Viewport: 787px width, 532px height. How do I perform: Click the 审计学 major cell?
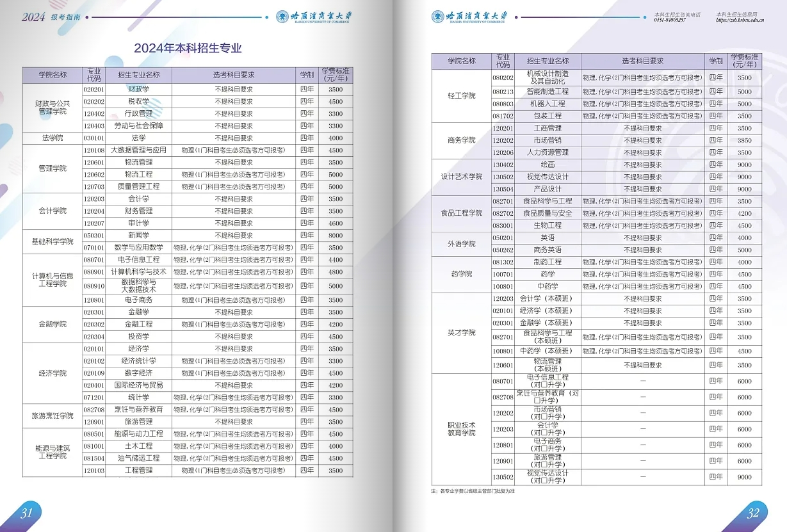pos(138,223)
